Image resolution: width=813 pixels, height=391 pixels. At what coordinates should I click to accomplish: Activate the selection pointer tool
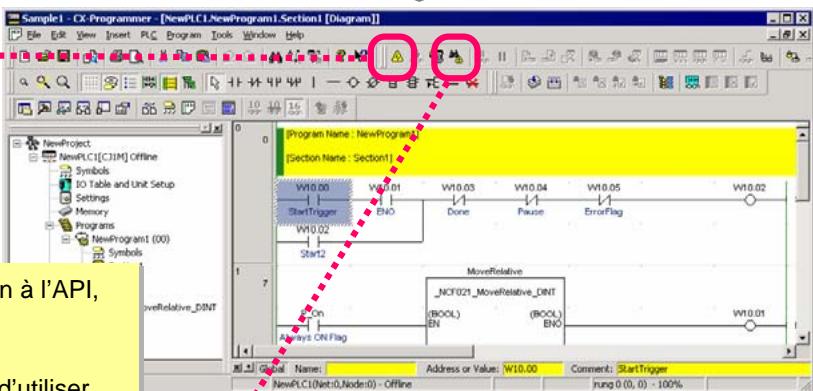pyautogui.click(x=214, y=82)
